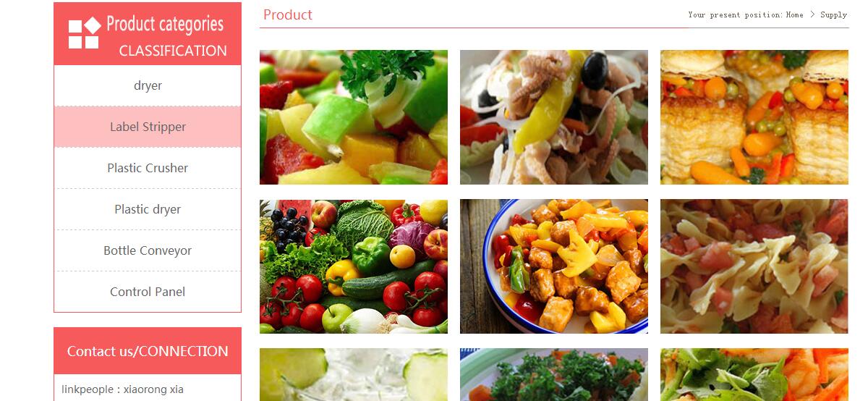The height and width of the screenshot is (401, 868).
Task: Open the green apple fruit salad thumbnail
Action: pyautogui.click(x=354, y=117)
